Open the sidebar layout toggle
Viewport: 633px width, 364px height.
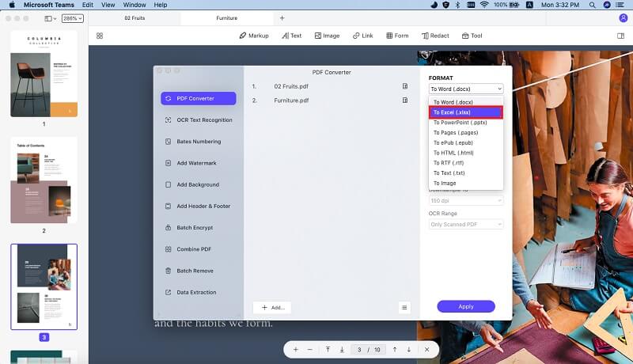(50, 18)
